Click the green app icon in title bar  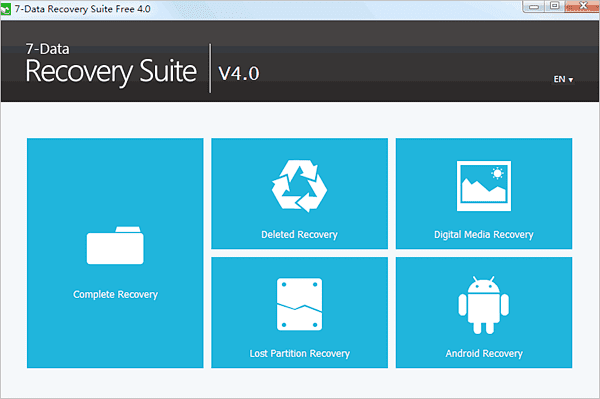click(x=6, y=9)
